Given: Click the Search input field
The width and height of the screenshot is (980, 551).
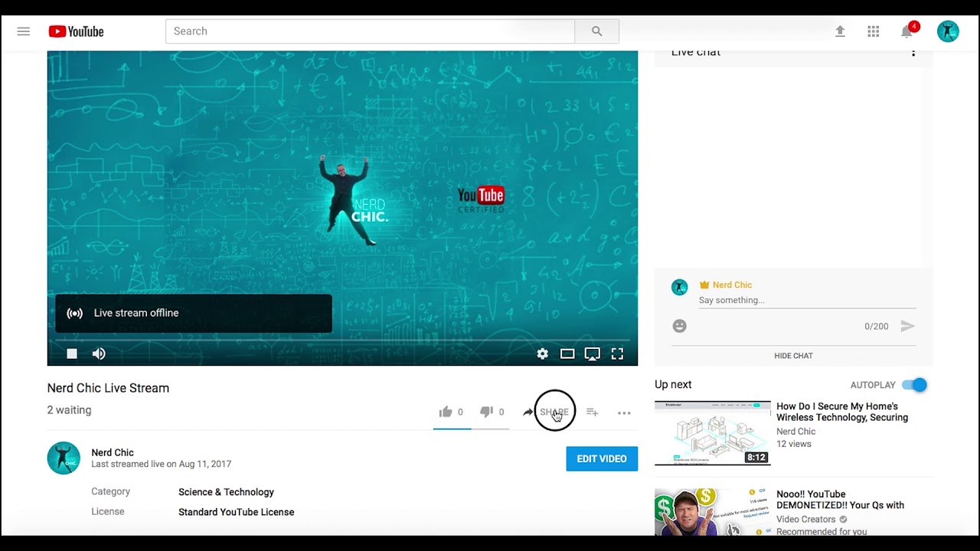Looking at the screenshot, I should click(x=370, y=31).
